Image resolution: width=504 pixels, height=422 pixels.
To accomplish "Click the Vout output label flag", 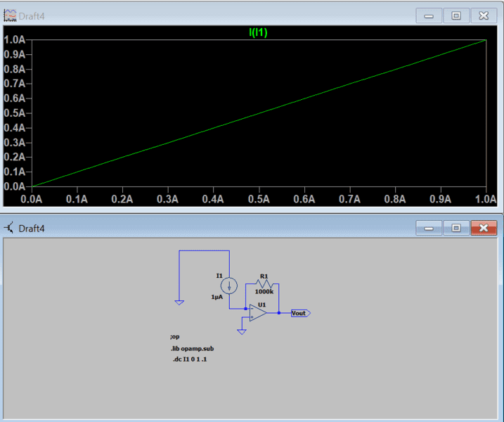I will 299,313.
